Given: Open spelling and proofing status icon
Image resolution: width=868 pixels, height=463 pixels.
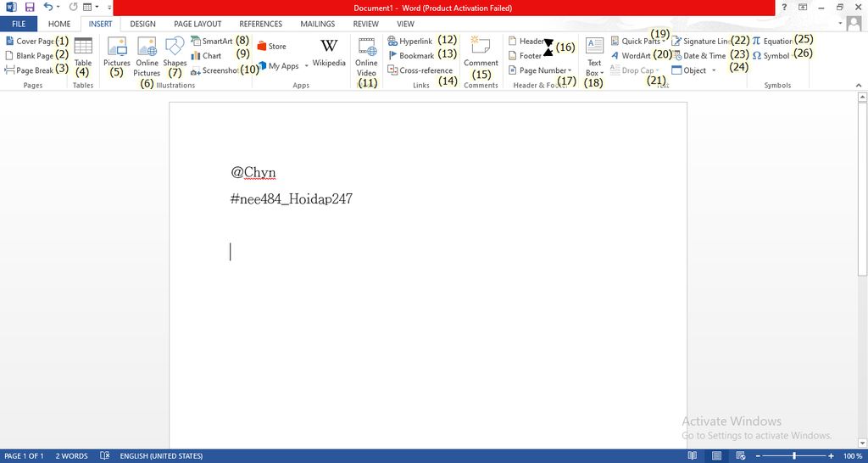Looking at the screenshot, I should (104, 456).
